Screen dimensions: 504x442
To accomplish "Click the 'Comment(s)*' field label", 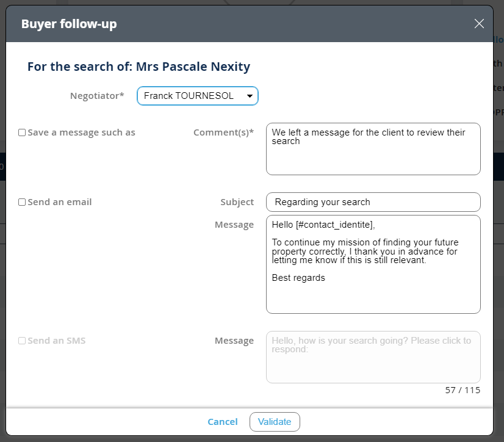I will [223, 132].
